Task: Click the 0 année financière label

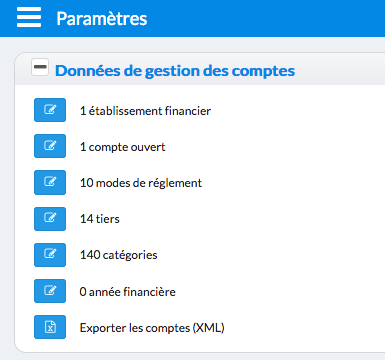Action: tap(127, 292)
